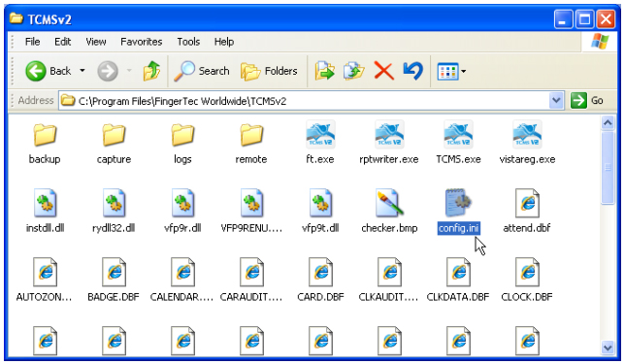Open the Favorites menu

pos(141,42)
